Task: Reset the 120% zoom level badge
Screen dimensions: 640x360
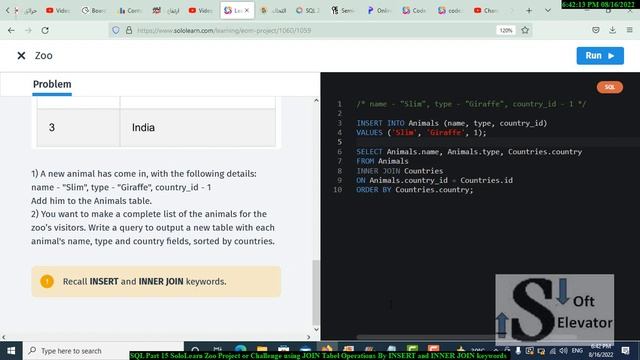Action: [x=506, y=30]
